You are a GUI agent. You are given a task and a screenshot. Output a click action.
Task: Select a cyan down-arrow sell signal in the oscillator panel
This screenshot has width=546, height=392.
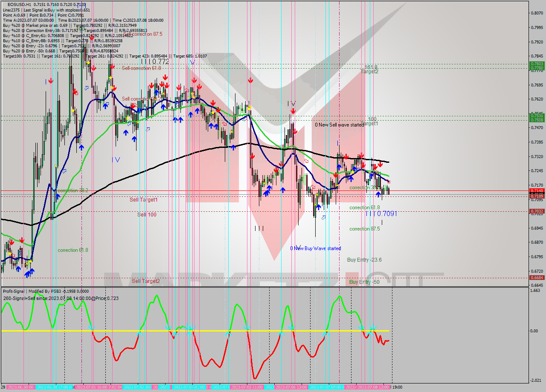point(247,328)
